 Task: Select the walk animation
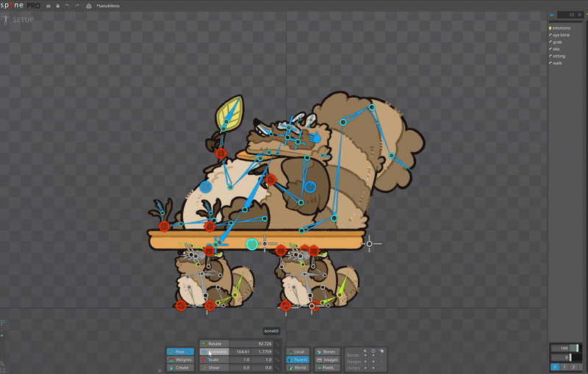click(556, 63)
